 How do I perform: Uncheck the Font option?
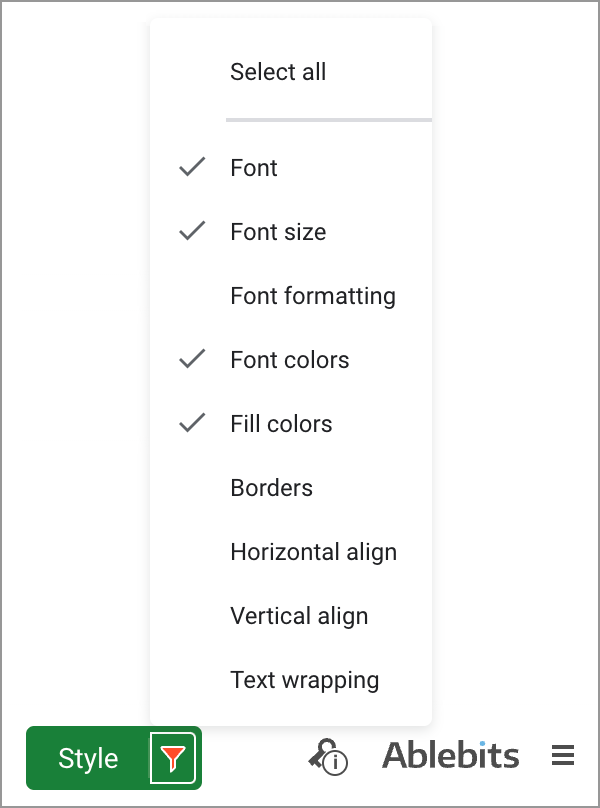253,167
